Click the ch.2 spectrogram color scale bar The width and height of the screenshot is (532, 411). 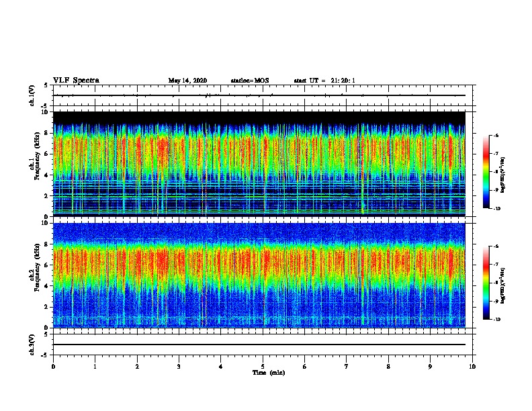pos(486,283)
